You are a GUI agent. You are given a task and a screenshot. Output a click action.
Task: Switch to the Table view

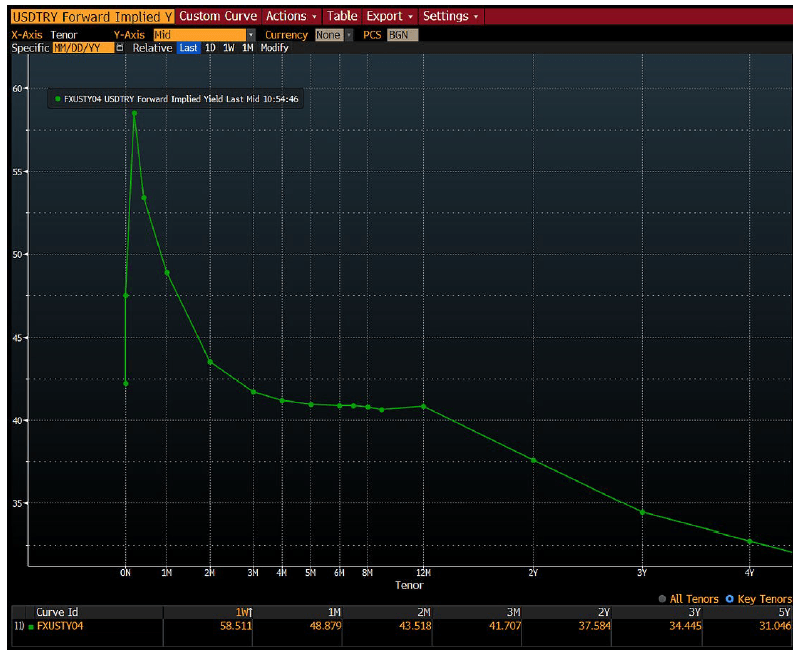[x=342, y=16]
